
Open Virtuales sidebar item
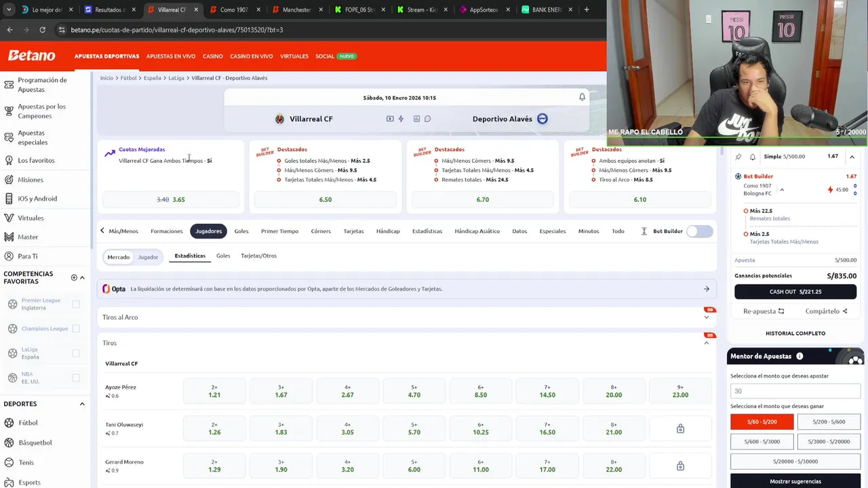click(31, 218)
